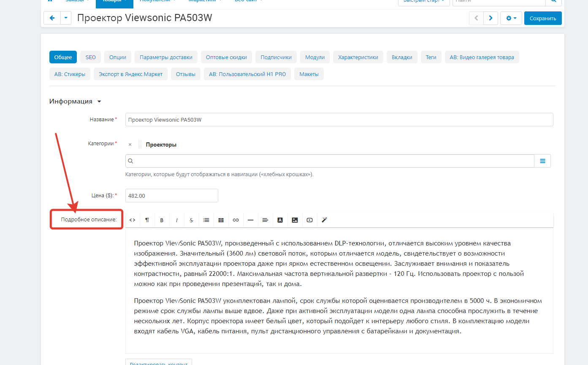Focus the category search field
The image size is (588, 365).
330,161
